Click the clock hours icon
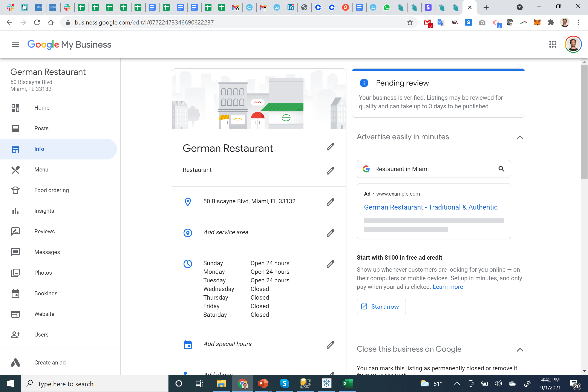This screenshot has height=392, width=588. point(188,264)
